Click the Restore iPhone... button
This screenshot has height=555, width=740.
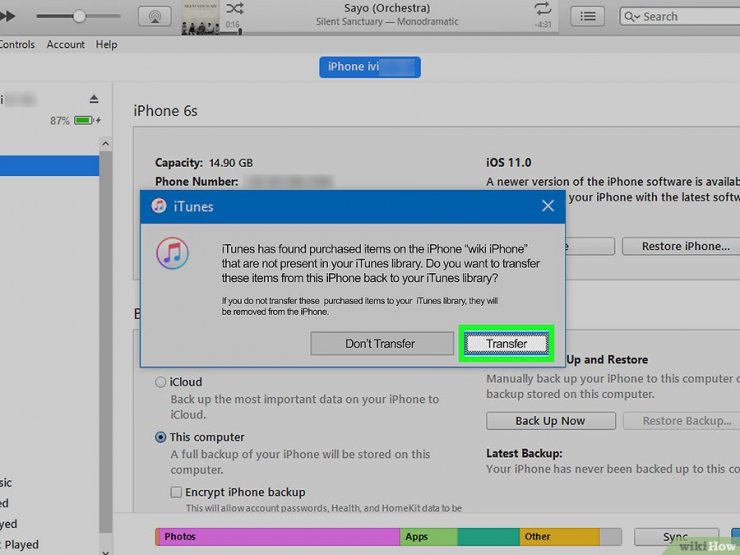(x=681, y=246)
